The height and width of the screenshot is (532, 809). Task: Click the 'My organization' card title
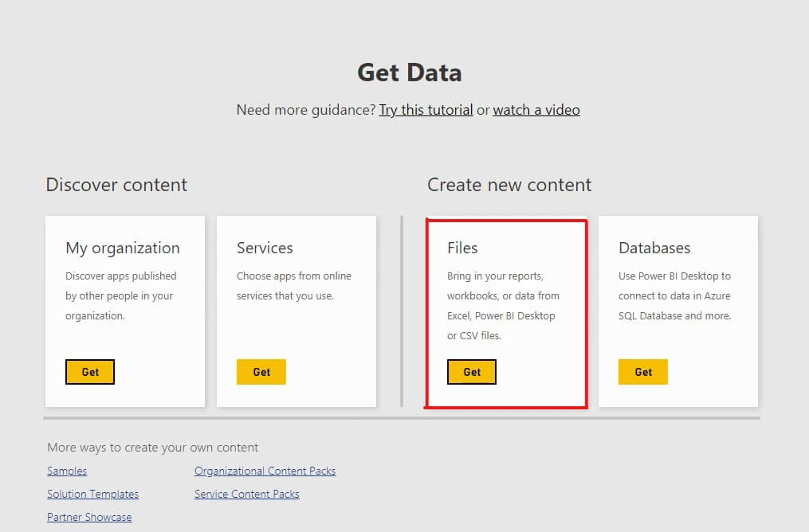(123, 248)
